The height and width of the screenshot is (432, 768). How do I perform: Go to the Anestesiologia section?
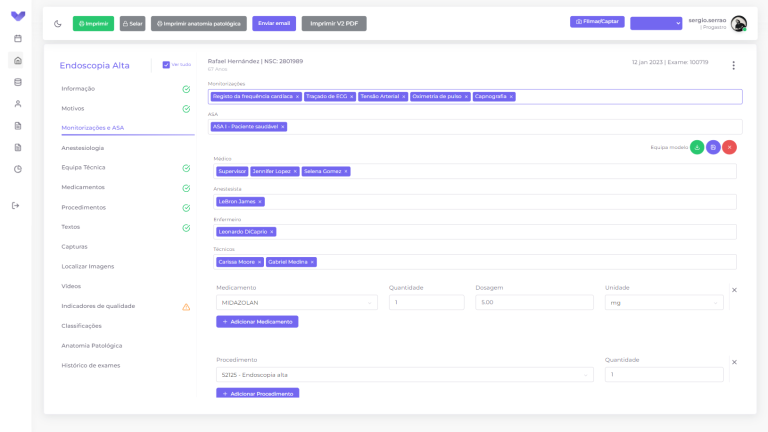[83, 148]
